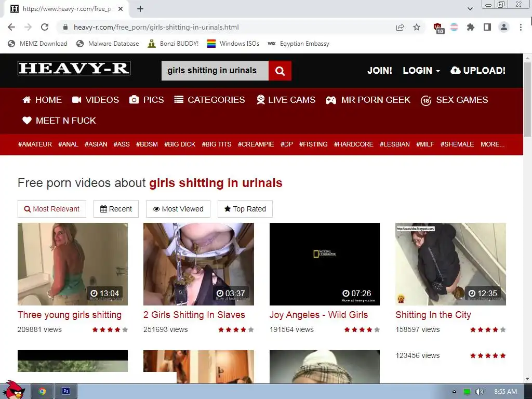The height and width of the screenshot is (399, 532).
Task: Open the MR PORN GEEK menu item
Action: (368, 100)
